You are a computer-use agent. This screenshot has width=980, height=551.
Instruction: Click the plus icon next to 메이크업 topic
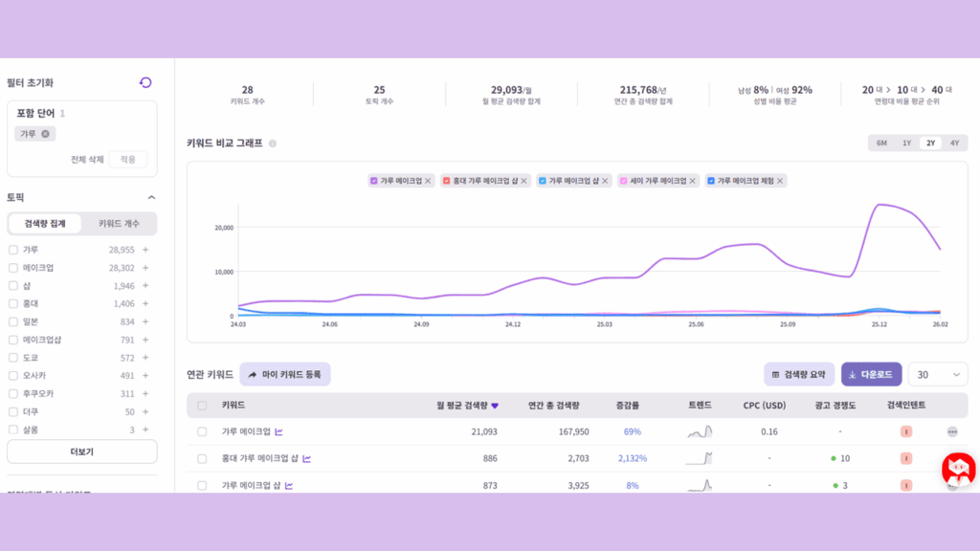(145, 268)
